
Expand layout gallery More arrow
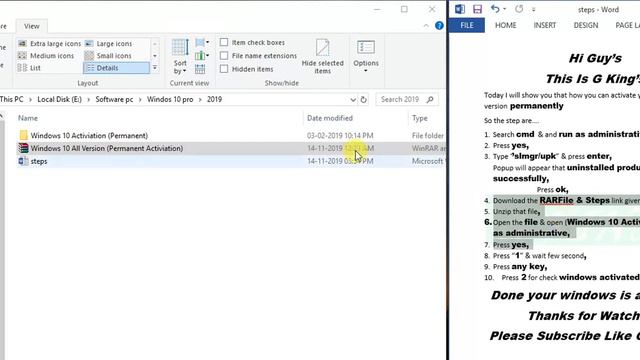pos(155,68)
